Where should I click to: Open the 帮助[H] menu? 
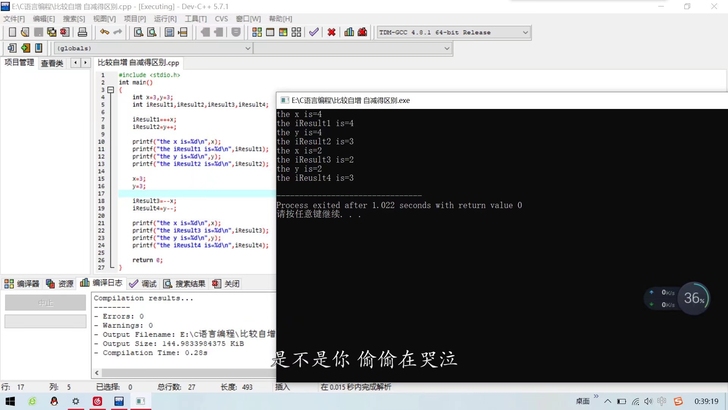(280, 19)
